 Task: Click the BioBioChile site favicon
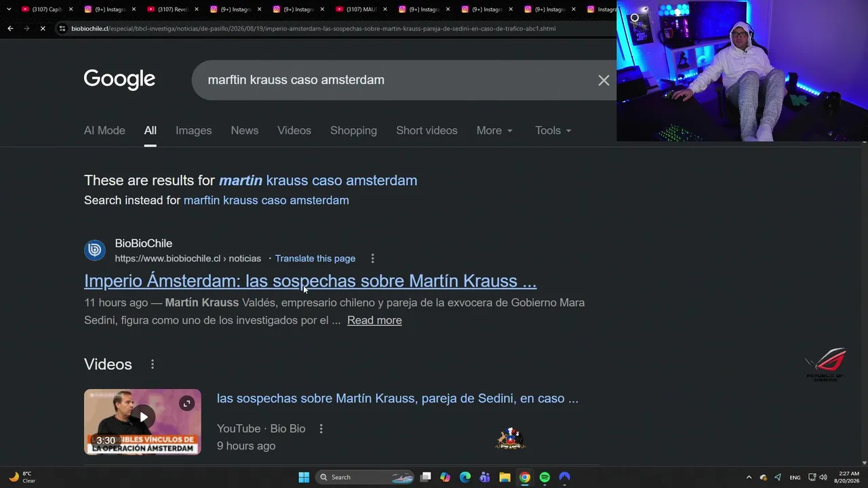pyautogui.click(x=95, y=250)
